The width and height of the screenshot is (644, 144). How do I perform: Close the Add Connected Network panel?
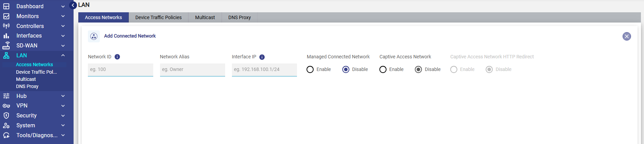tap(626, 37)
